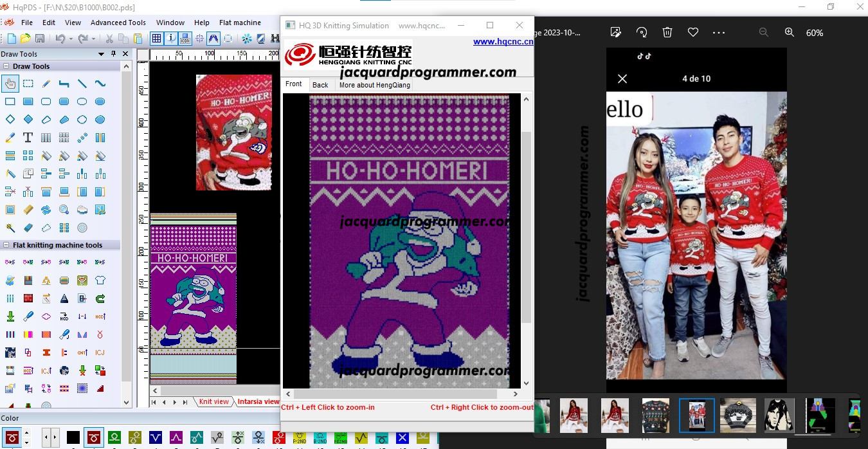
Task: Click the New file toolbar icon
Action: click(12, 39)
